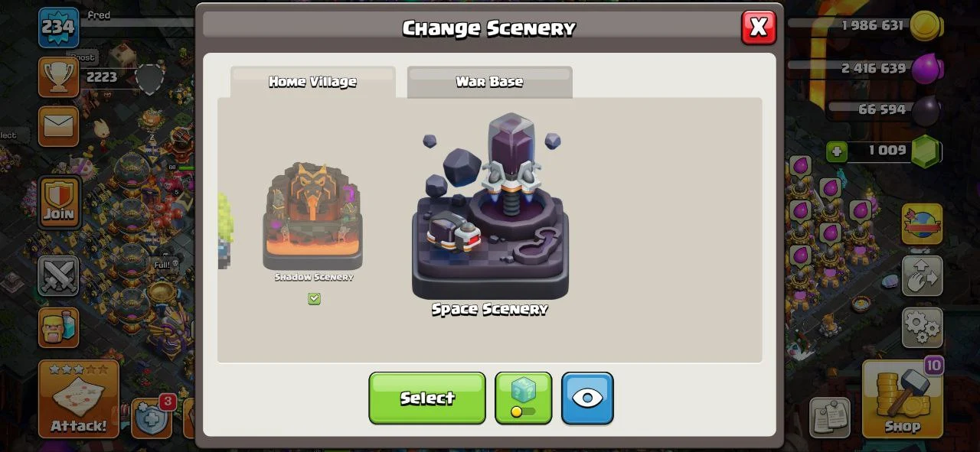Start an attack with the Attack! button
This screenshot has height=452, width=980.
click(x=79, y=398)
